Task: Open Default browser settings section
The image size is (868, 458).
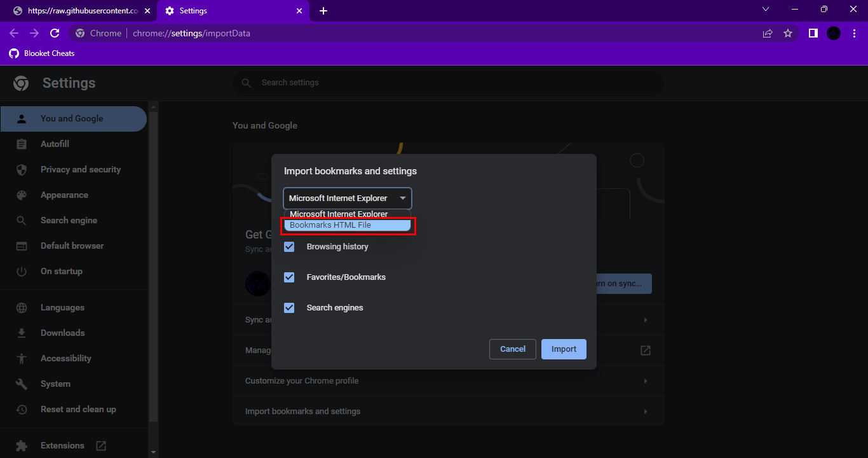Action: pos(73,246)
